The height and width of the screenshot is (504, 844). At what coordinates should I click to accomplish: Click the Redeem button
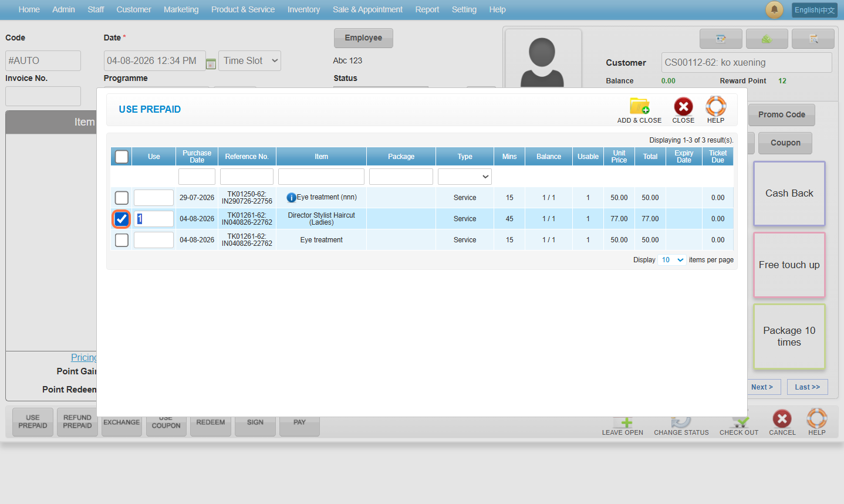pyautogui.click(x=211, y=426)
